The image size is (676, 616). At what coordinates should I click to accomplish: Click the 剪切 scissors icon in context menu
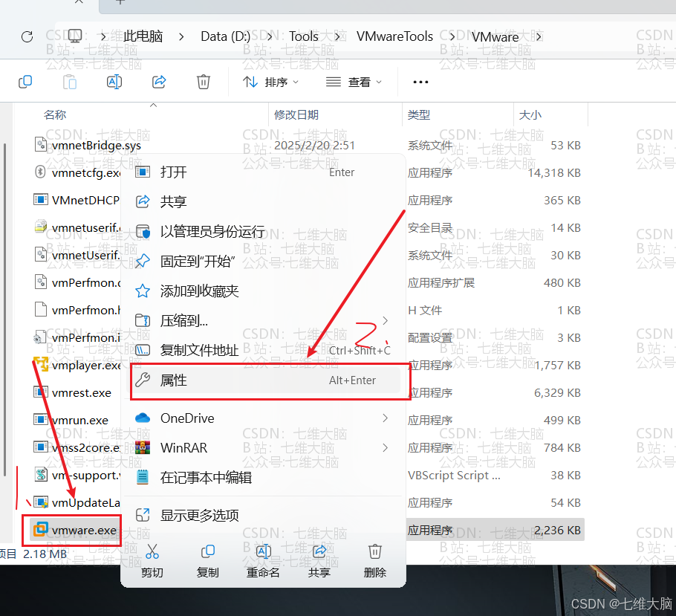152,551
